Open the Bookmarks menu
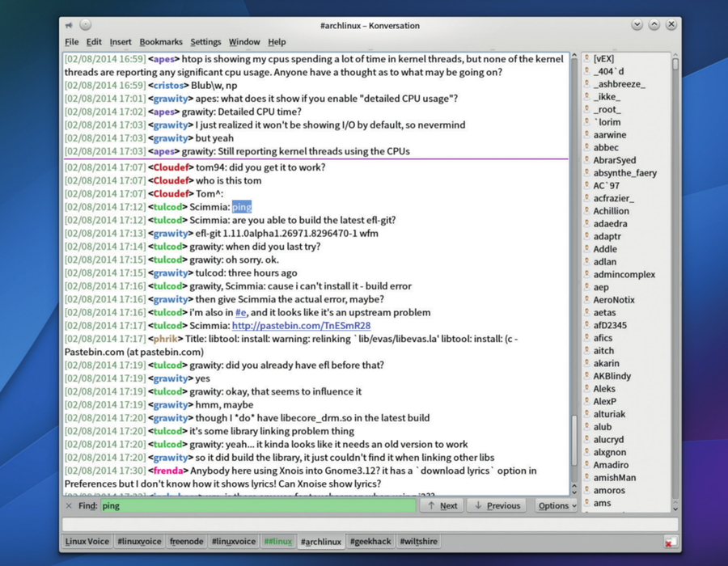This screenshot has height=566, width=728. point(161,42)
